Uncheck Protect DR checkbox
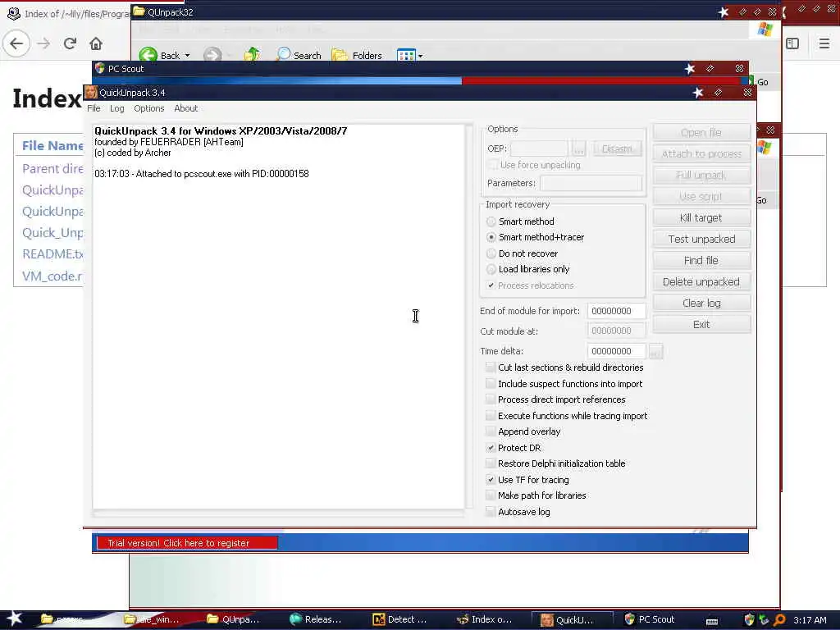Image resolution: width=840 pixels, height=630 pixels. click(491, 447)
